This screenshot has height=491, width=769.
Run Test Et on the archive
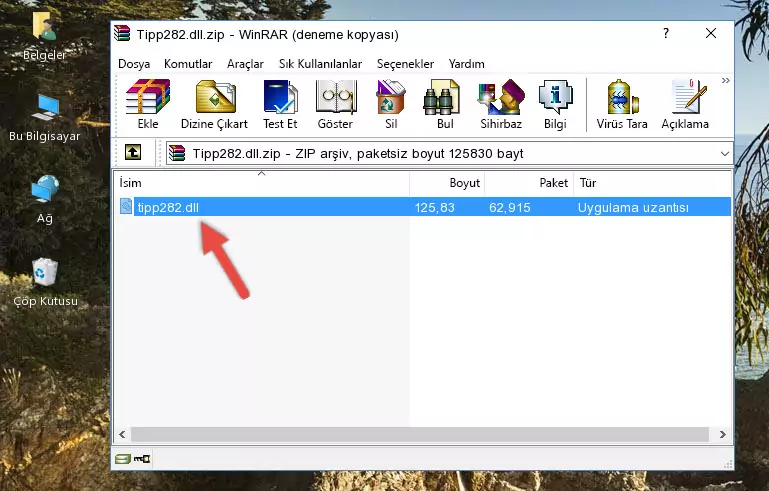[280, 104]
